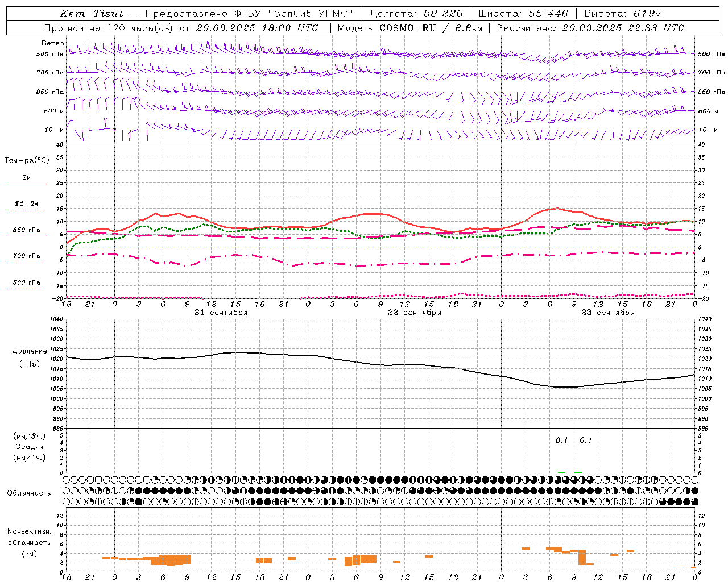This screenshot has height=582, width=728.
Task: Click the Модель COSMO-RU / 6.6км label
Action: (410, 28)
